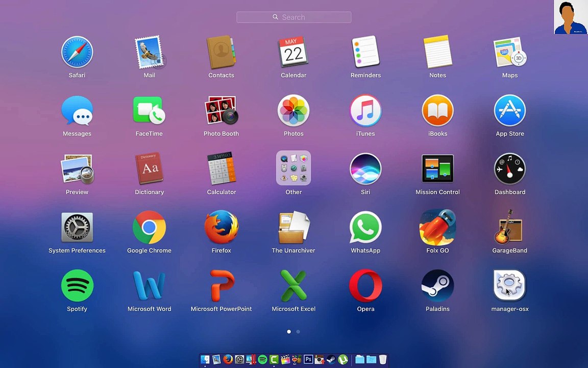
Task: Click the Firefox icon in the Dock
Action: coord(228,359)
